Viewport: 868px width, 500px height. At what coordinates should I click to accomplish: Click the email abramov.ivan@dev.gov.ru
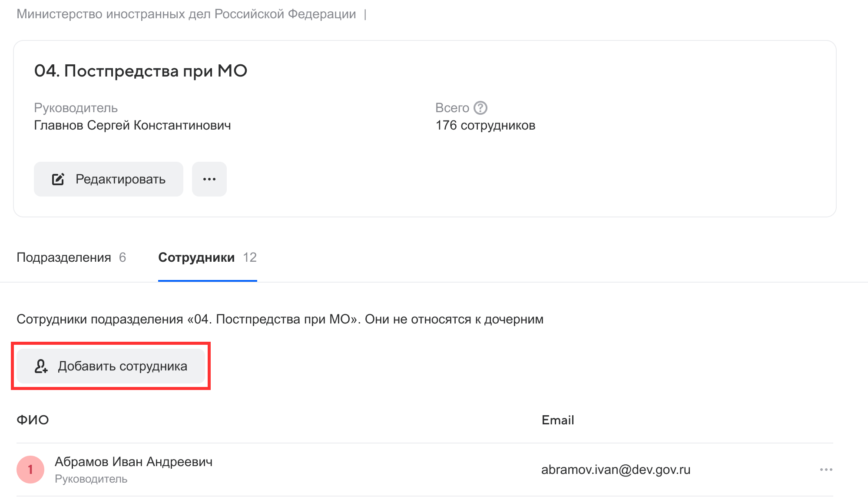coord(616,470)
